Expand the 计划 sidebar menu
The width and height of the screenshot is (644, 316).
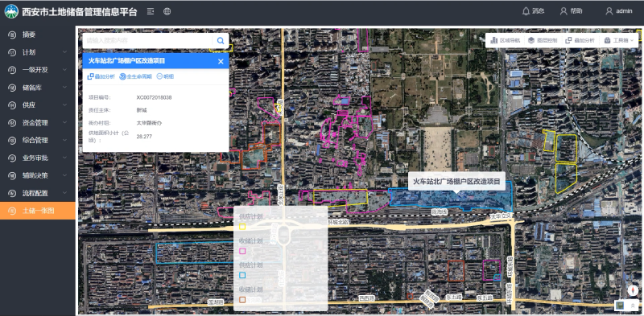pyautogui.click(x=38, y=52)
